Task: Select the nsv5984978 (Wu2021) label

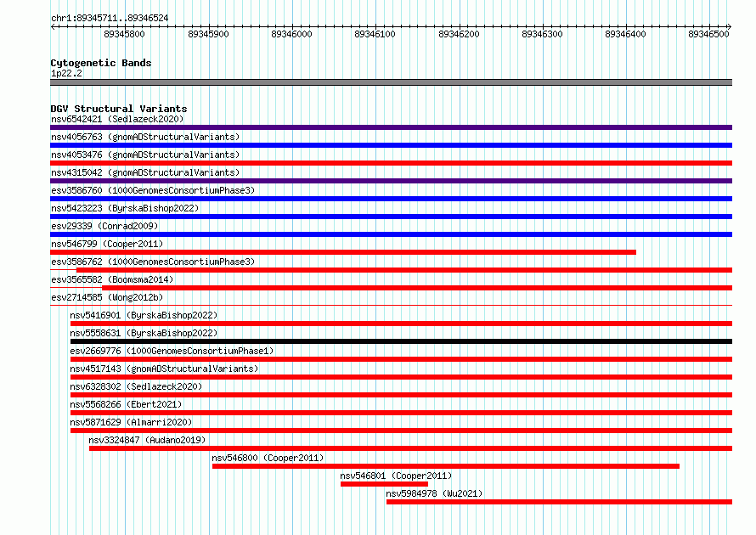Action: pyautogui.click(x=434, y=493)
